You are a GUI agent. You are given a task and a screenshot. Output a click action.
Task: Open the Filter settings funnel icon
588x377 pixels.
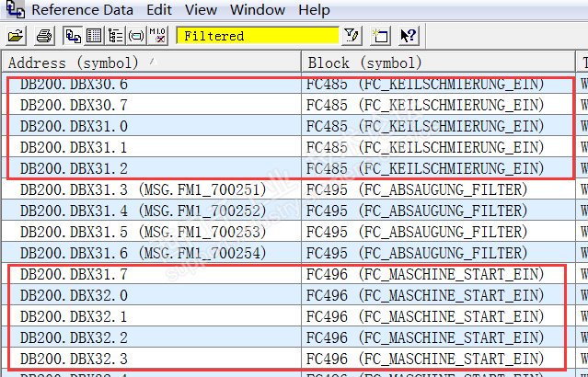(351, 36)
